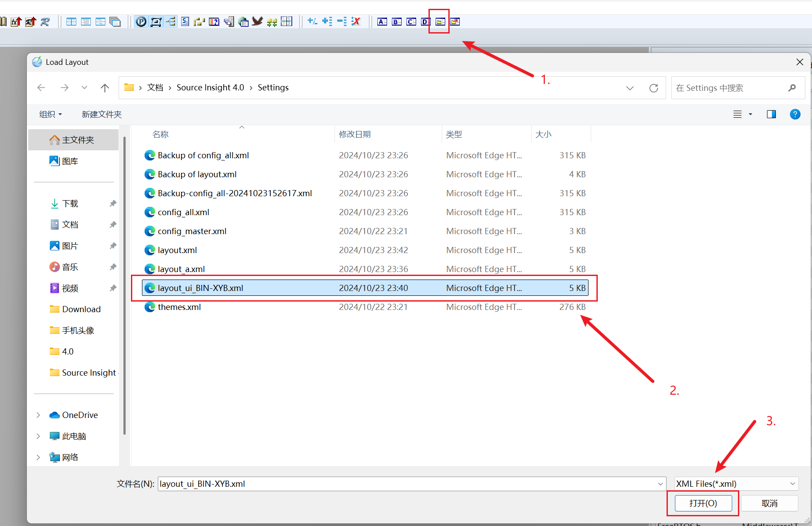Click the side-by-side file compare toolbar icon
Viewport: 812px width, 526px height.
287,22
